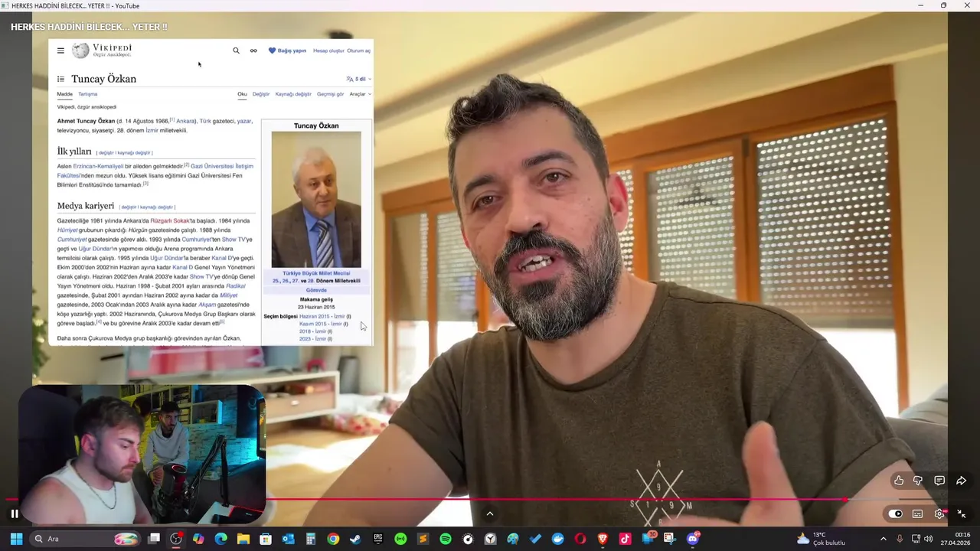Toggle subtitles/closed captions
This screenshot has width=980, height=551.
tap(917, 514)
